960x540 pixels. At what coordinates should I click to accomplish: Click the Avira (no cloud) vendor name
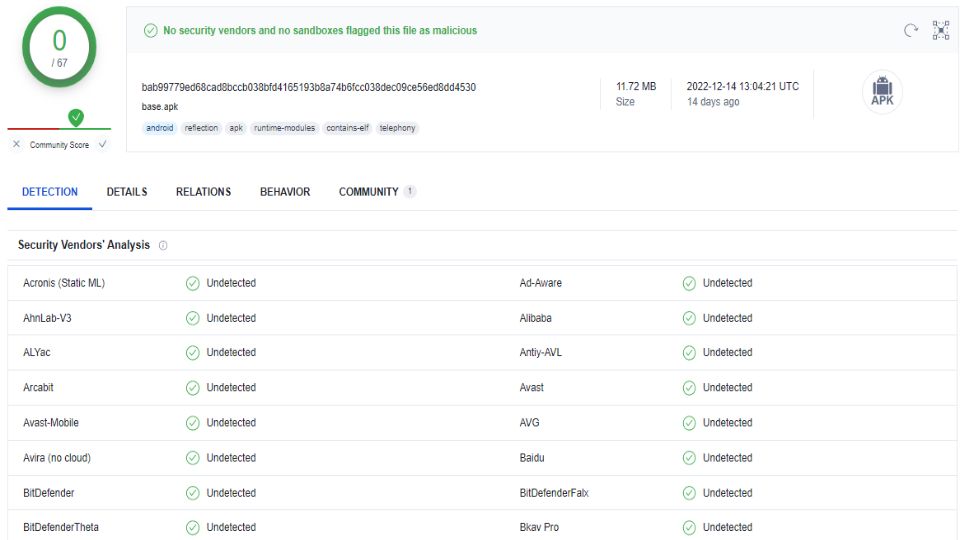57,457
